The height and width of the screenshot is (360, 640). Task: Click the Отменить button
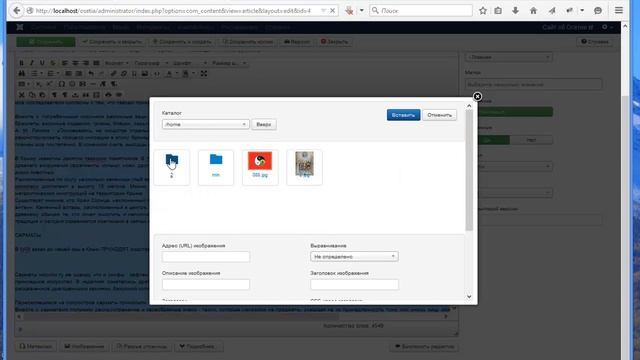tap(440, 115)
